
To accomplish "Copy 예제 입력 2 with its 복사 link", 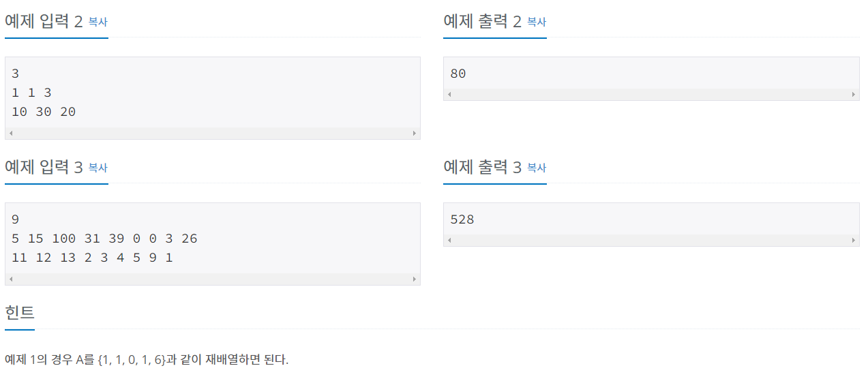I will tap(98, 22).
